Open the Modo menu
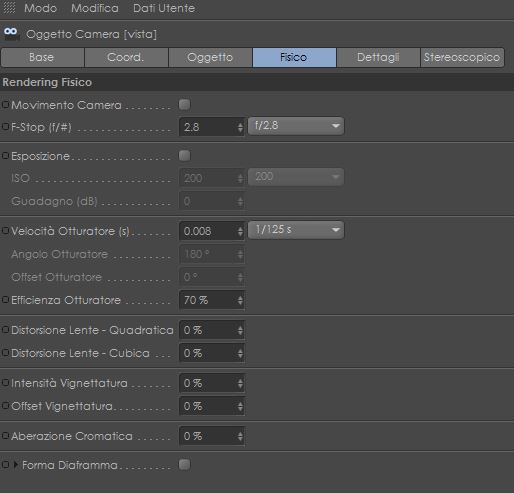Viewport: 514px width, 493px height. tap(41, 8)
